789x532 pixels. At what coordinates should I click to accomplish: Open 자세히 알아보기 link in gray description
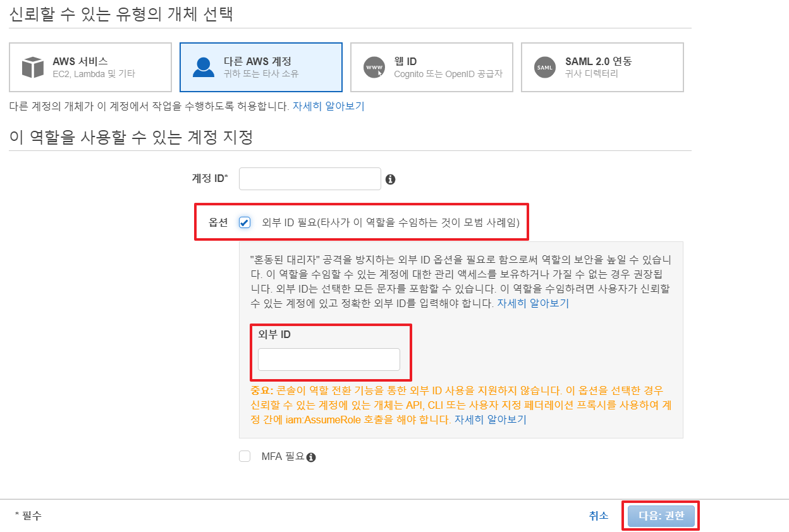tap(533, 303)
